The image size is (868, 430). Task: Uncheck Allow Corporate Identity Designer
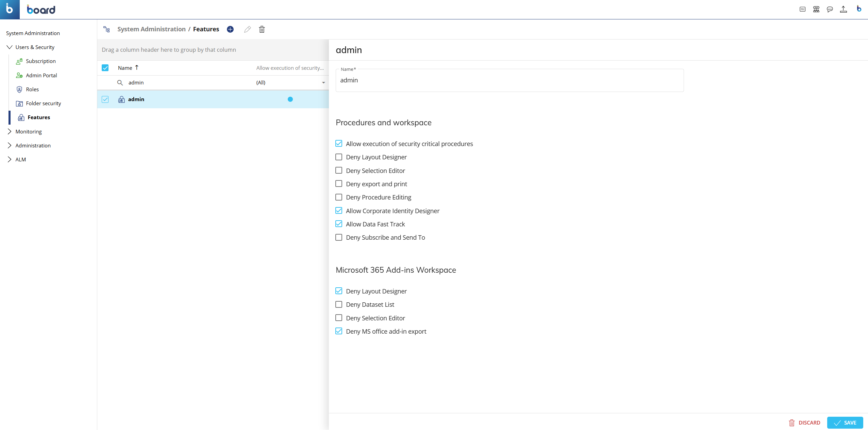339,211
